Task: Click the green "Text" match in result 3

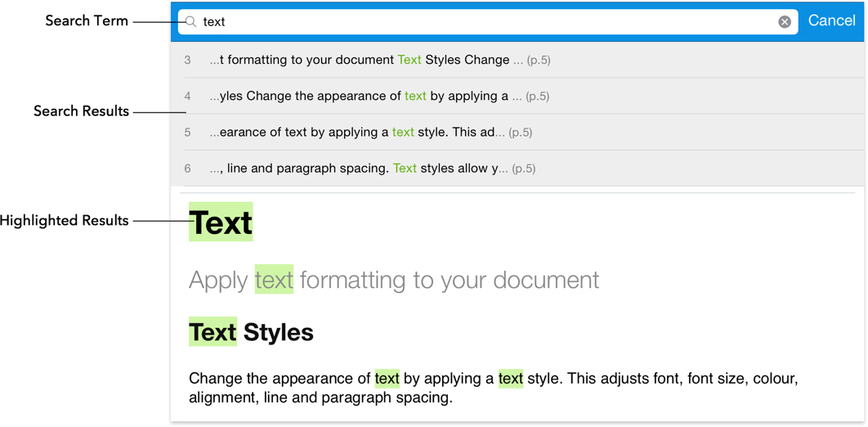Action: point(409,60)
